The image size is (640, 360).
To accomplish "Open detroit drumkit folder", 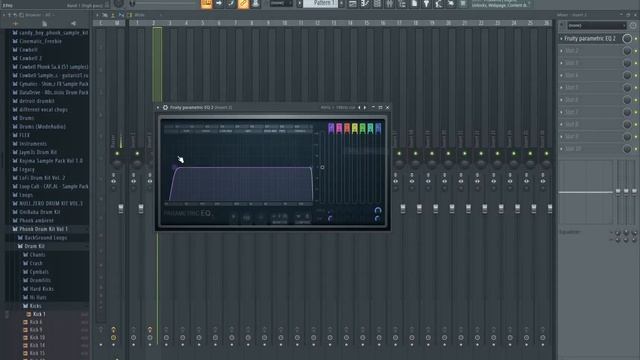I will pyautogui.click(x=37, y=101).
